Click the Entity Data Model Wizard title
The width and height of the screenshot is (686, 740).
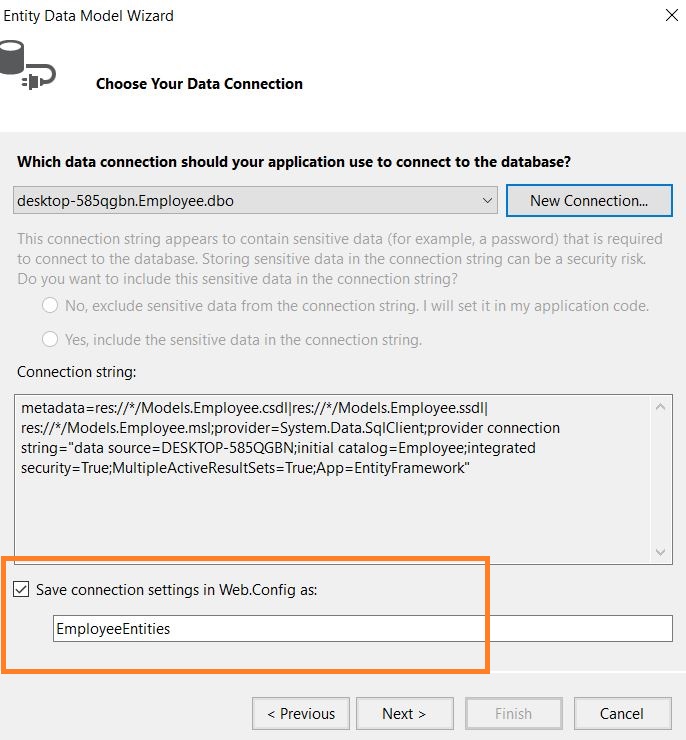88,16
